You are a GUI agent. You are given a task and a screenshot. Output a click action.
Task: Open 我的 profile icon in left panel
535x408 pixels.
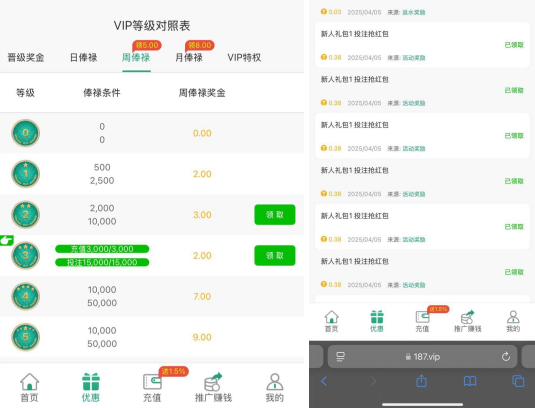tap(275, 382)
